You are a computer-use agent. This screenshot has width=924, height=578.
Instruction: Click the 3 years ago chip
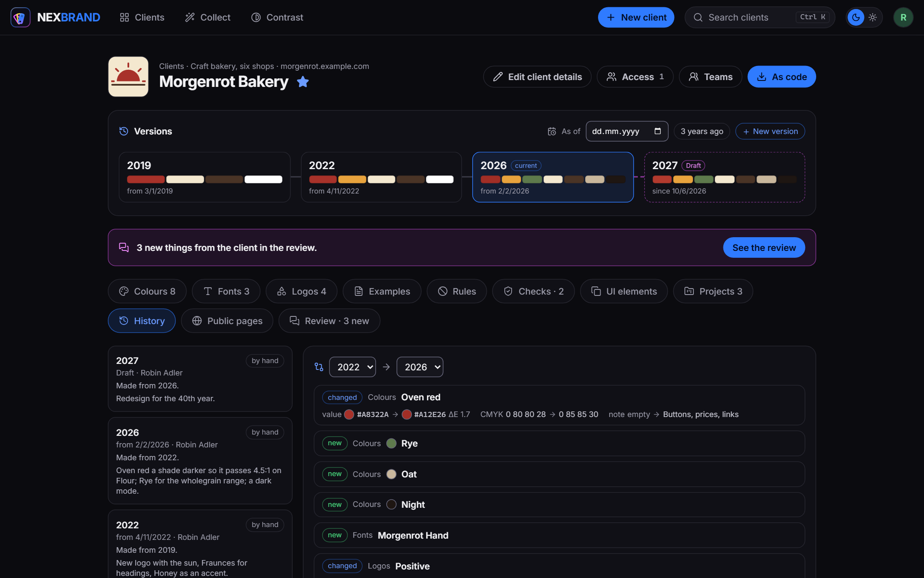[x=702, y=131]
